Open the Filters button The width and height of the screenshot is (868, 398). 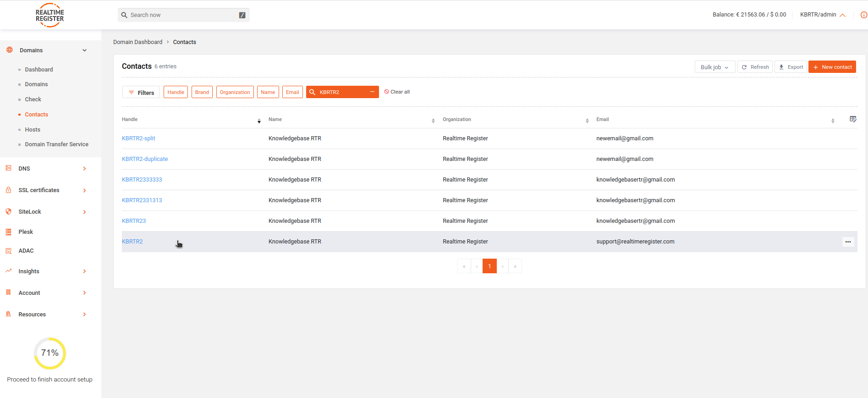[141, 92]
